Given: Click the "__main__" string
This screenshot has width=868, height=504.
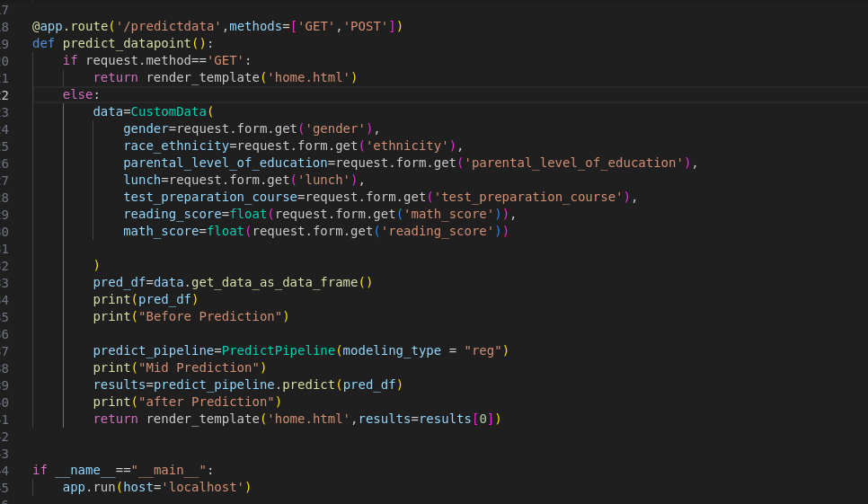Looking at the screenshot, I should (173, 470).
